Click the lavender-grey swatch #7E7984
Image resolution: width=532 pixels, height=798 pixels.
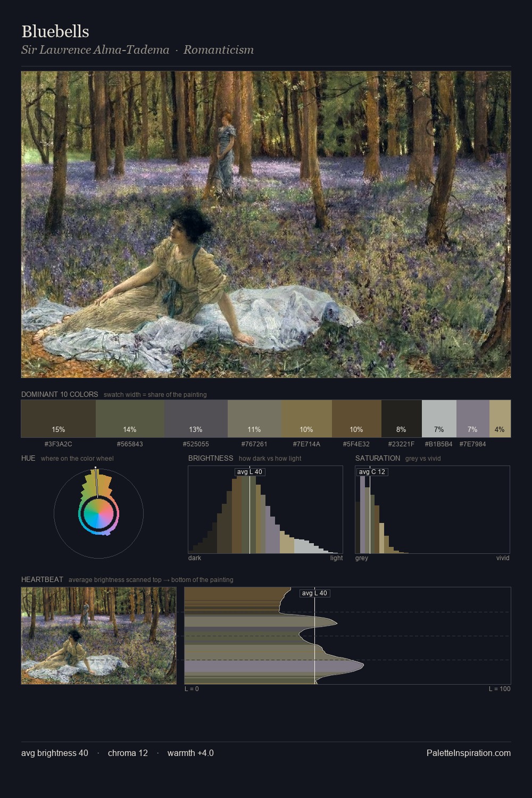[473, 419]
